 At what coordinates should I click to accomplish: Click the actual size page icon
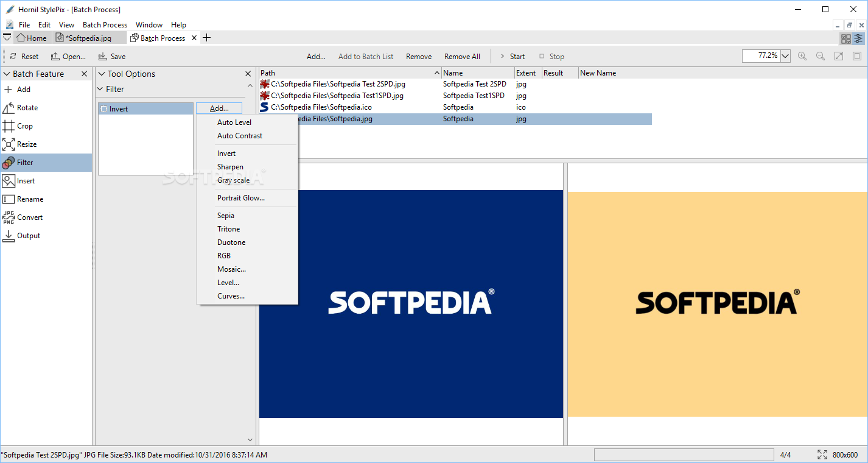click(857, 56)
